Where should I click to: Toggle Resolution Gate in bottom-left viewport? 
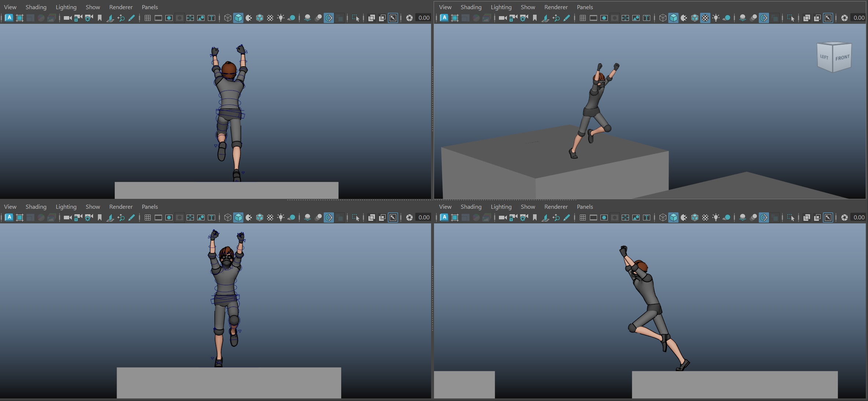(169, 218)
